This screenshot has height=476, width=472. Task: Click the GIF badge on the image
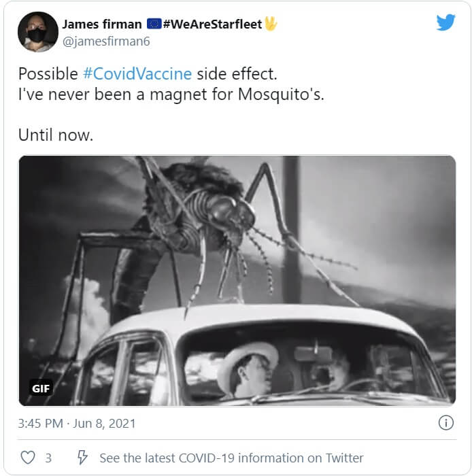[x=41, y=389]
